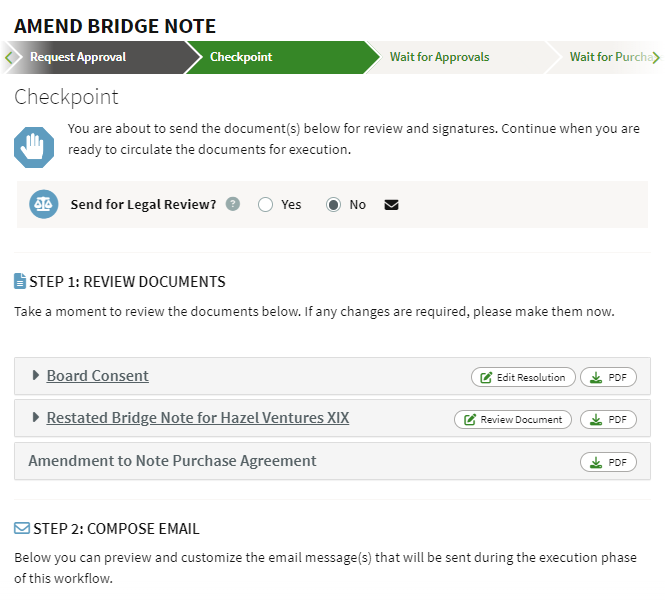Screen dimensions: 665x601
Task: Select No for legal review
Action: click(x=334, y=205)
